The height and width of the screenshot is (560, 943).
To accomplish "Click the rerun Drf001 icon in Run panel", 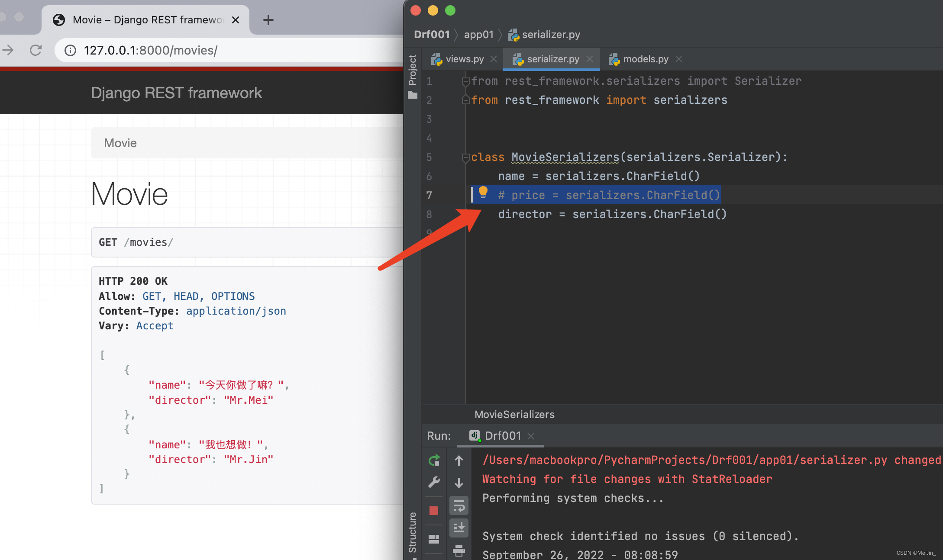I will click(x=434, y=460).
